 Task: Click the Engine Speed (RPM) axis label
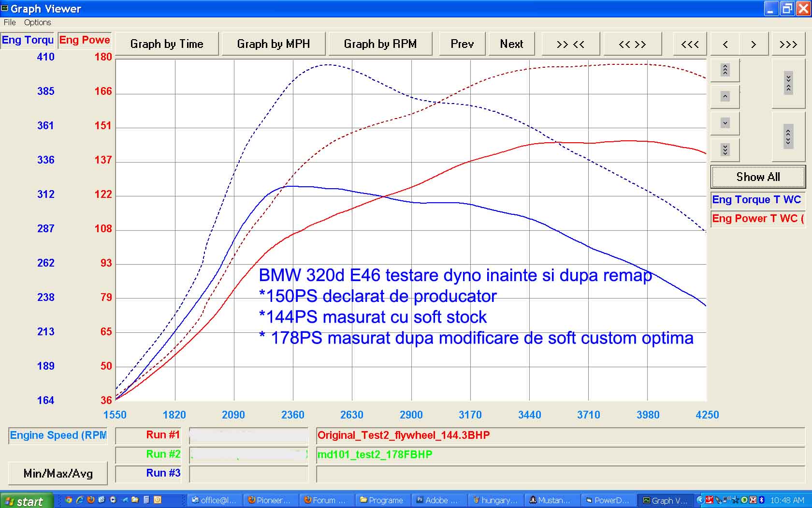point(58,435)
